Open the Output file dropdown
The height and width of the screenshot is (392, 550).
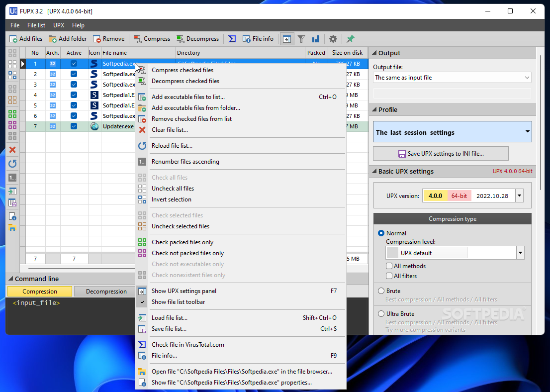452,78
